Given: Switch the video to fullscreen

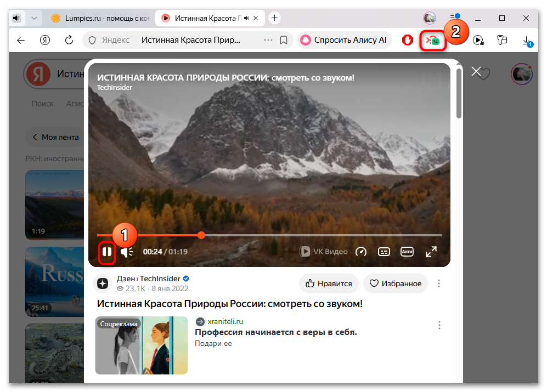Looking at the screenshot, I should pyautogui.click(x=431, y=252).
